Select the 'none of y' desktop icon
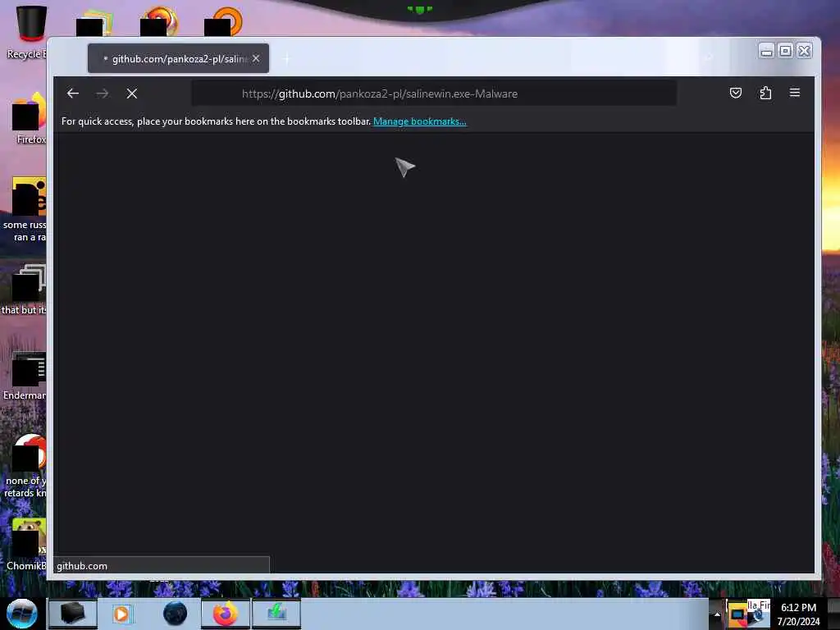 (25, 466)
